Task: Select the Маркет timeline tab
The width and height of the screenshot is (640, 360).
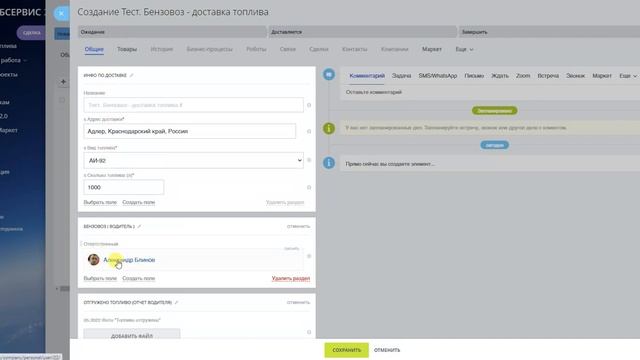Action: pyautogui.click(x=602, y=76)
